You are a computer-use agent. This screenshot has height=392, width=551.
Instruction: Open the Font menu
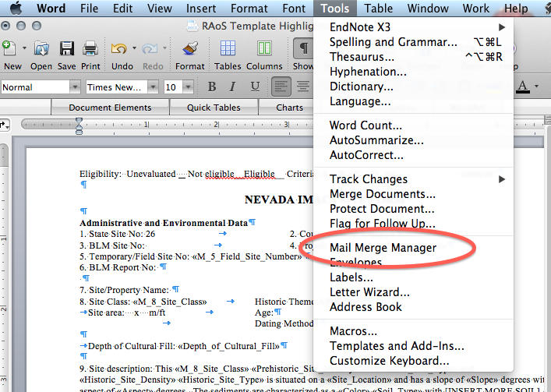tap(294, 8)
